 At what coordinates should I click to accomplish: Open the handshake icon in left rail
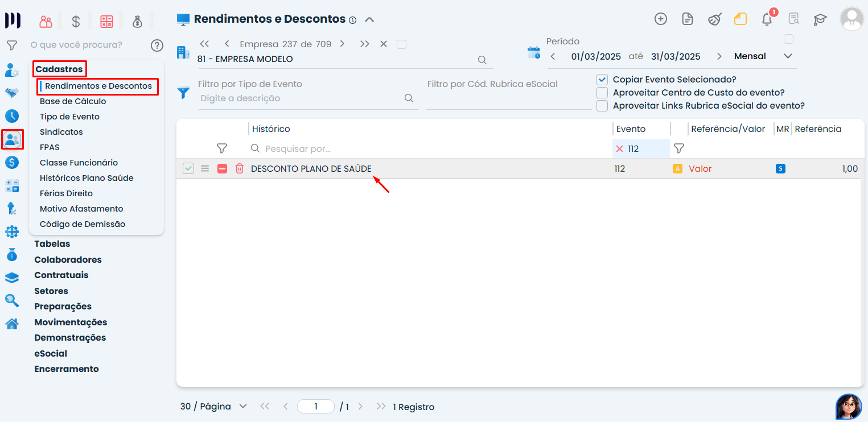coord(12,92)
